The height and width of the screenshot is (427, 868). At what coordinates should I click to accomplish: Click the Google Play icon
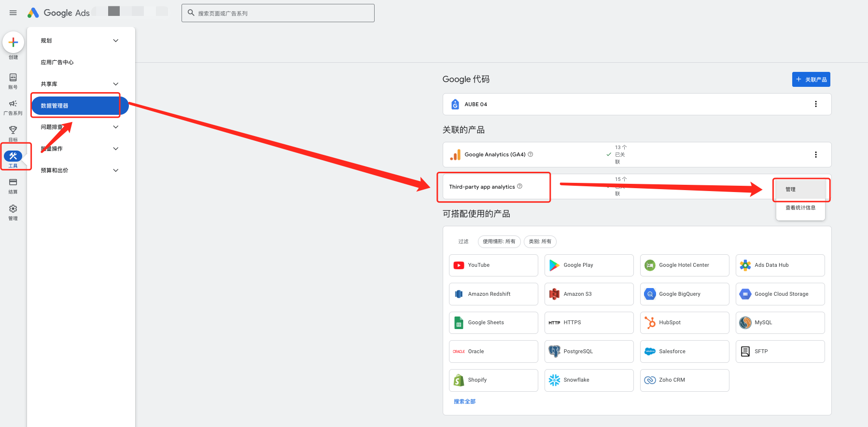(554, 265)
